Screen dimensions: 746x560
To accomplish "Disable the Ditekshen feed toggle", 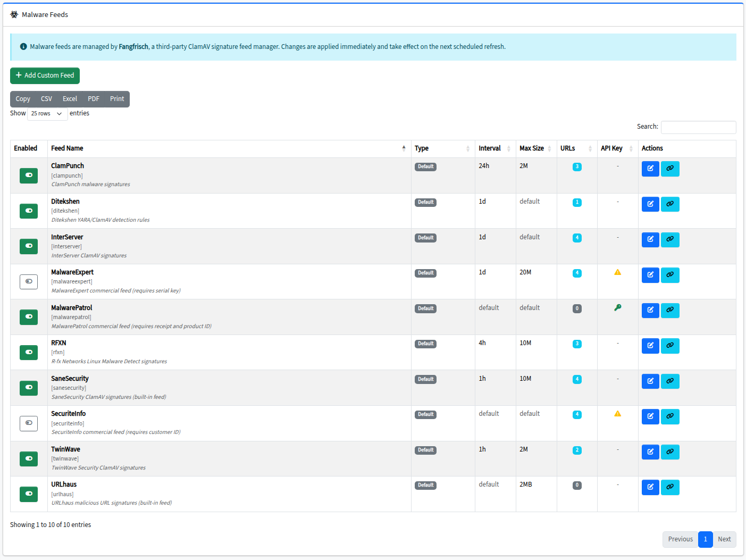I will click(x=29, y=211).
